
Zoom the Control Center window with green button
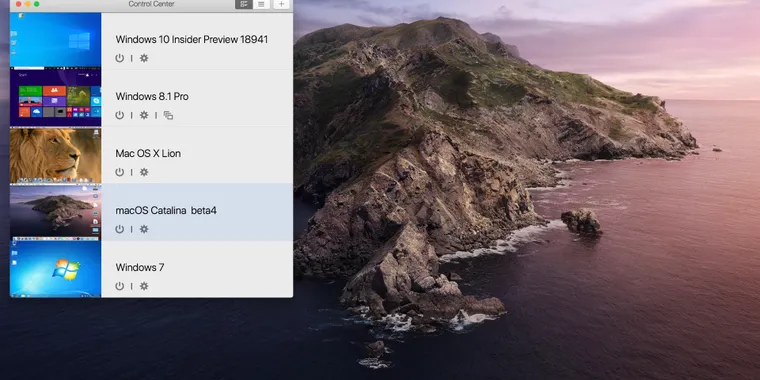(x=36, y=4)
